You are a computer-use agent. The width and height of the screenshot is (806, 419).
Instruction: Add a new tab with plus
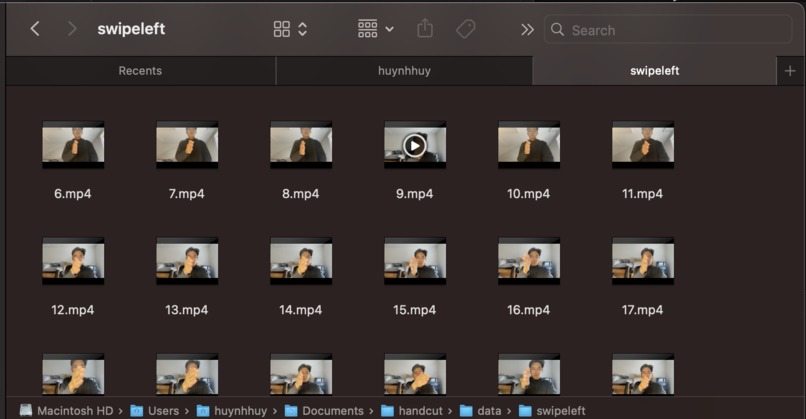pos(790,71)
